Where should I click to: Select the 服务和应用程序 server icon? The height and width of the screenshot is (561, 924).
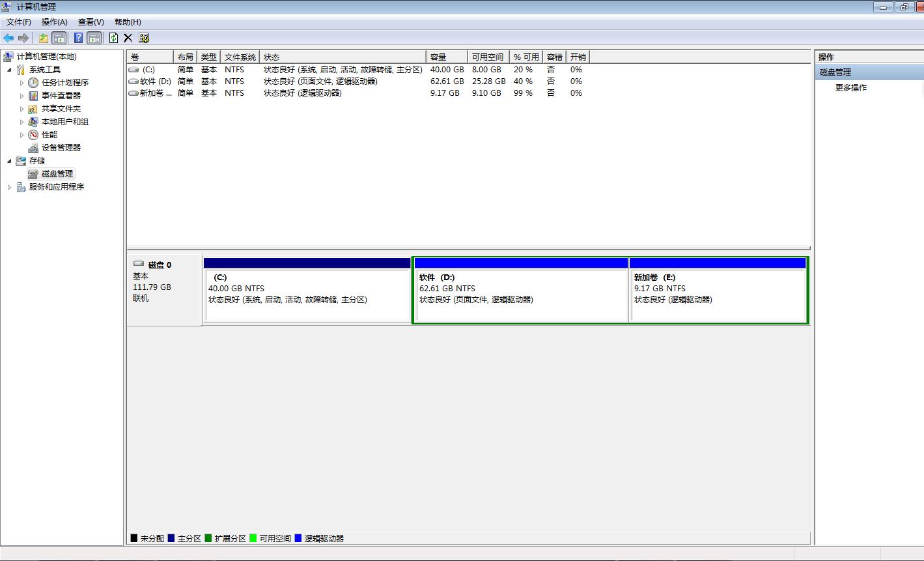(x=21, y=187)
